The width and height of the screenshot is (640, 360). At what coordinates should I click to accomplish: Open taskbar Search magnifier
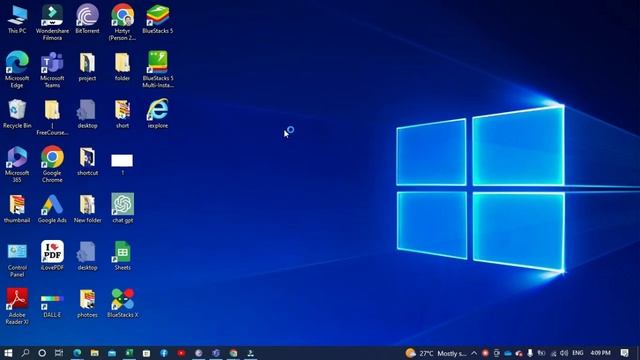[x=25, y=353]
